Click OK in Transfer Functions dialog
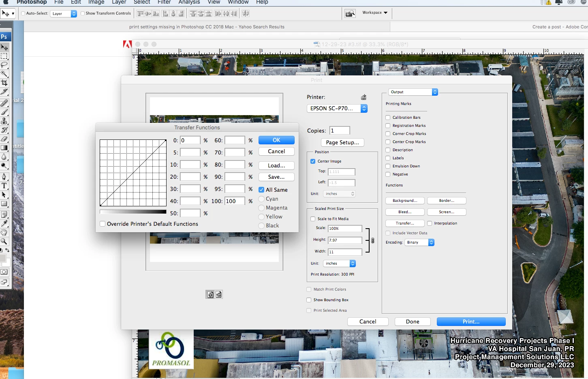Screen dimensions: 588x379 (x=276, y=140)
